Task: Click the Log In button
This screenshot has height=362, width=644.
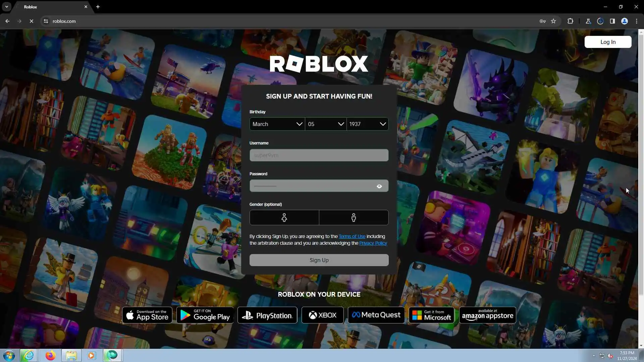Action: pyautogui.click(x=608, y=42)
